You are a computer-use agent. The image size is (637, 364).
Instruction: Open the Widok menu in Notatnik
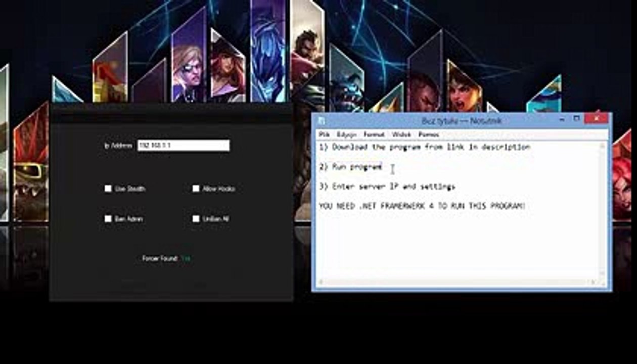(401, 134)
